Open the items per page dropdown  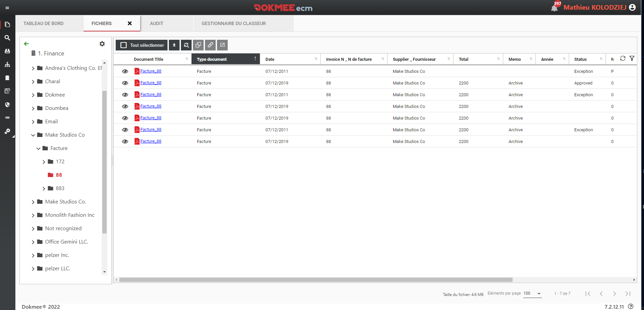point(532,294)
